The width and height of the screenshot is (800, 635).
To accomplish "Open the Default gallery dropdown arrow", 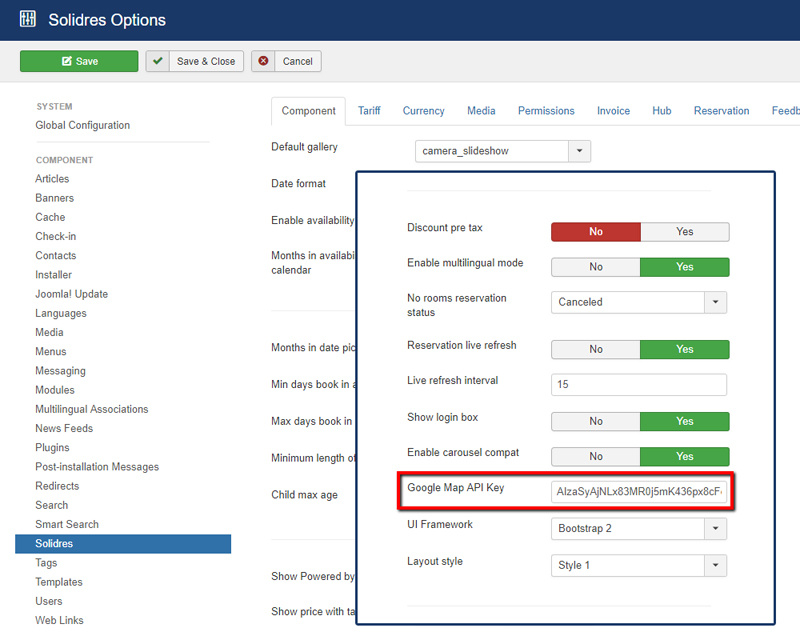I will pos(579,151).
